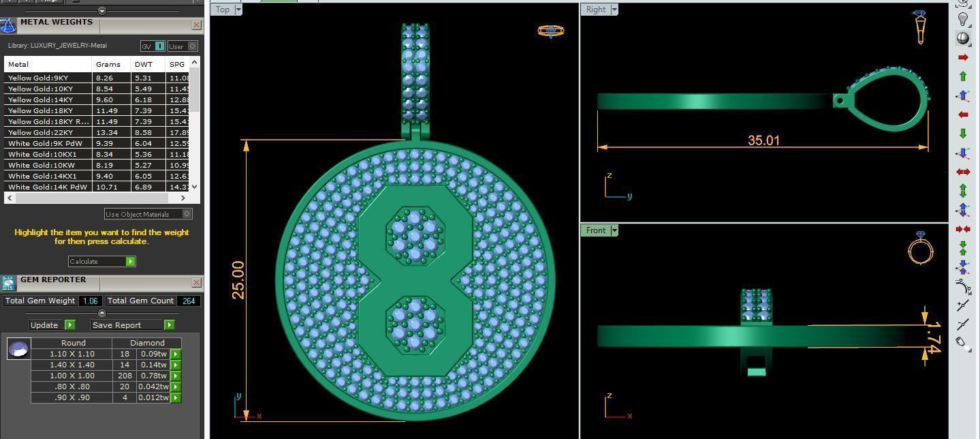Click the Gem Reporter panel icon

pyautogui.click(x=7, y=284)
